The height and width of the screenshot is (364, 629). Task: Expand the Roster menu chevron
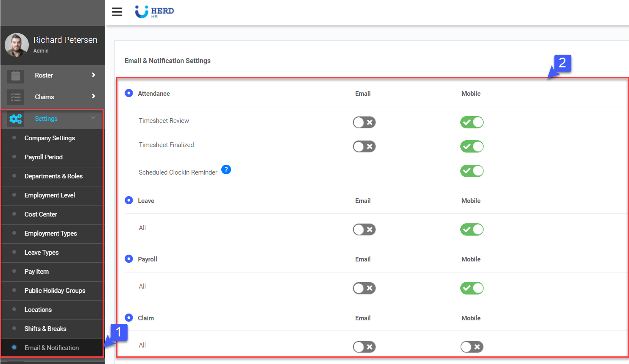point(93,75)
